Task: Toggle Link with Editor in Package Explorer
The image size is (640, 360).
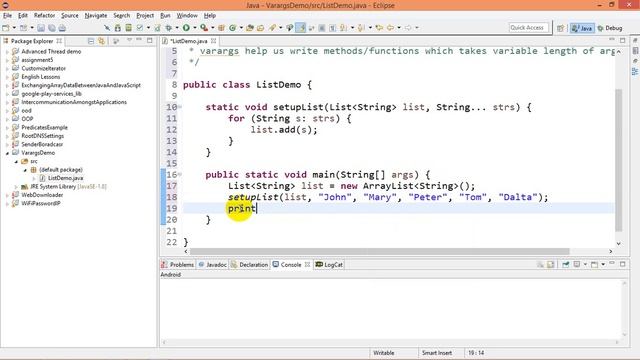Action: 101,41
